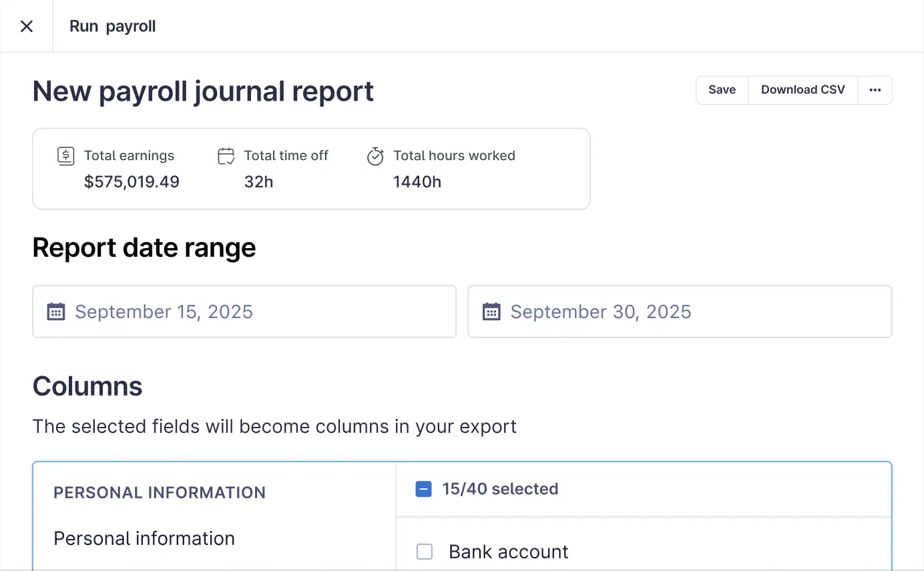Click the Total hours worked stopwatch icon
The height and width of the screenshot is (571, 924).
coord(375,157)
